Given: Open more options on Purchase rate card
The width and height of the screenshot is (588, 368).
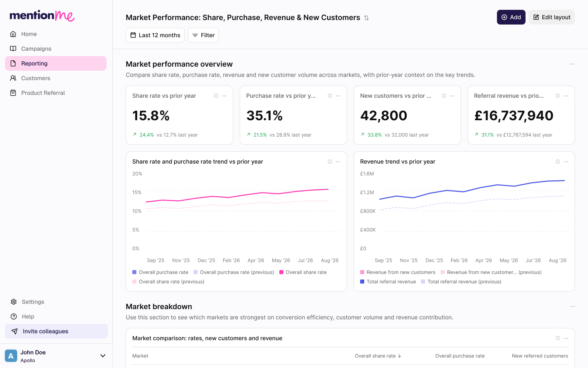Looking at the screenshot, I should click(x=338, y=96).
